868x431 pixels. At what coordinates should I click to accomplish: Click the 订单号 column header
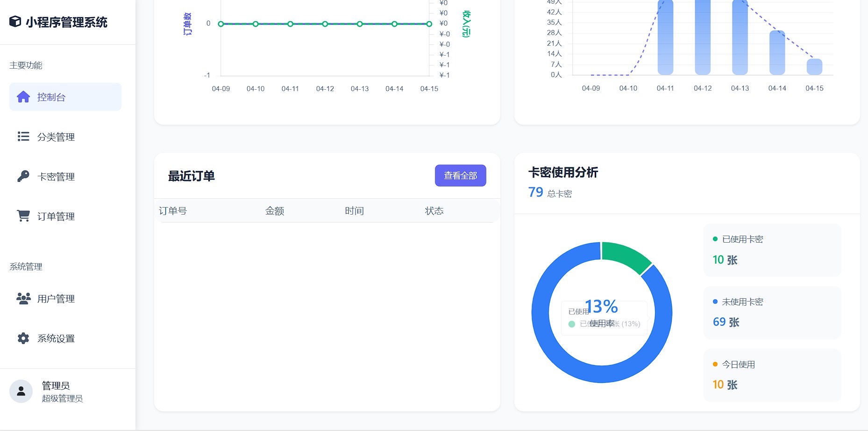[x=173, y=211]
